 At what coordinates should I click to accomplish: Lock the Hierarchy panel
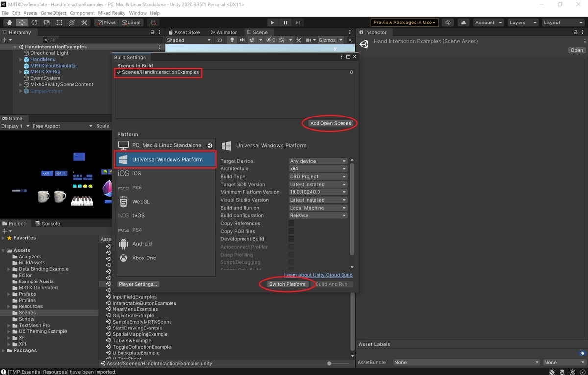click(x=154, y=32)
